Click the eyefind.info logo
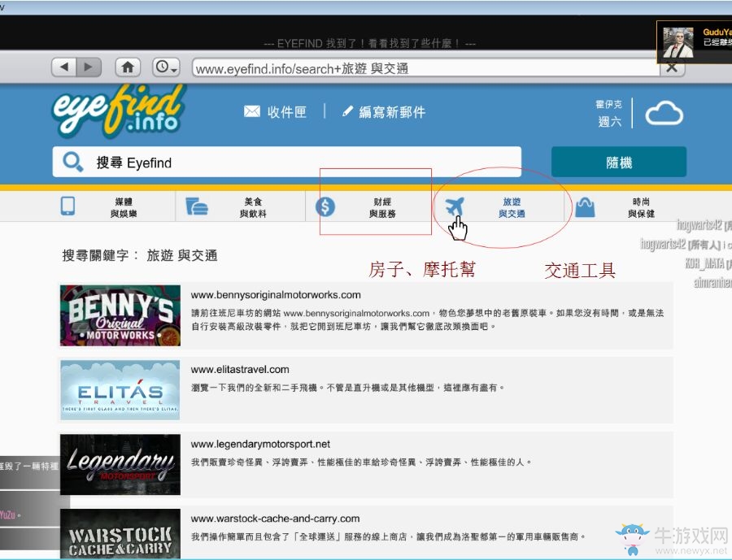 pyautogui.click(x=118, y=111)
